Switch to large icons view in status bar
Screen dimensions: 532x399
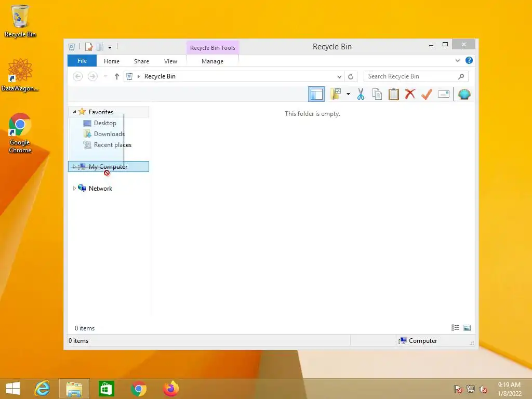[x=467, y=328]
